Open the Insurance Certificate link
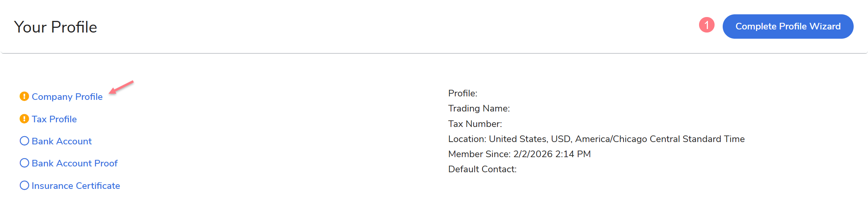The height and width of the screenshot is (209, 868). pos(76,186)
